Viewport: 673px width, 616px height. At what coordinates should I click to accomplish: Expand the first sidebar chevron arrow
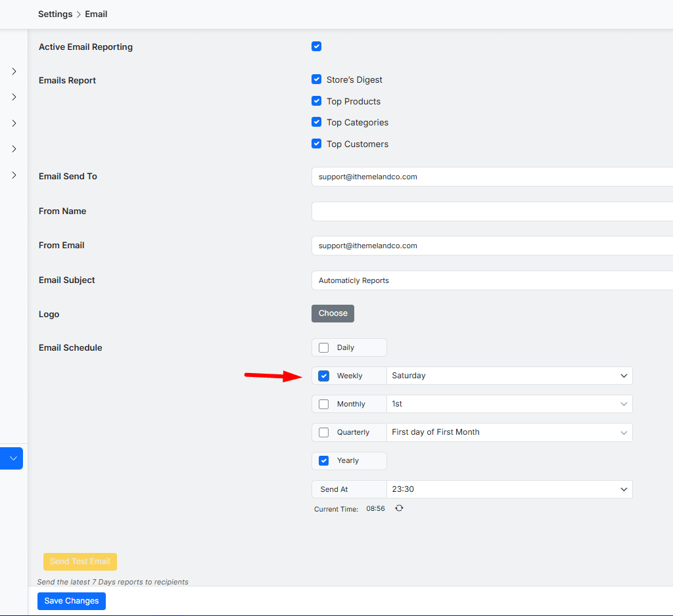[14, 71]
